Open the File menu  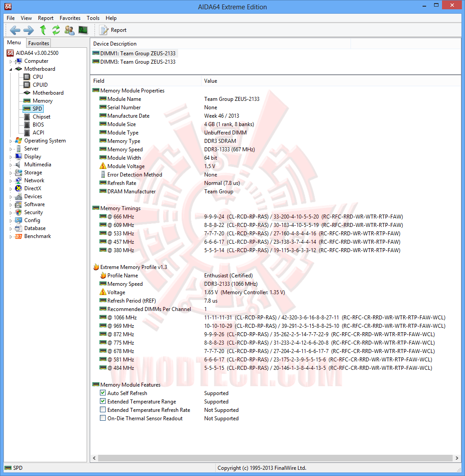[11, 18]
